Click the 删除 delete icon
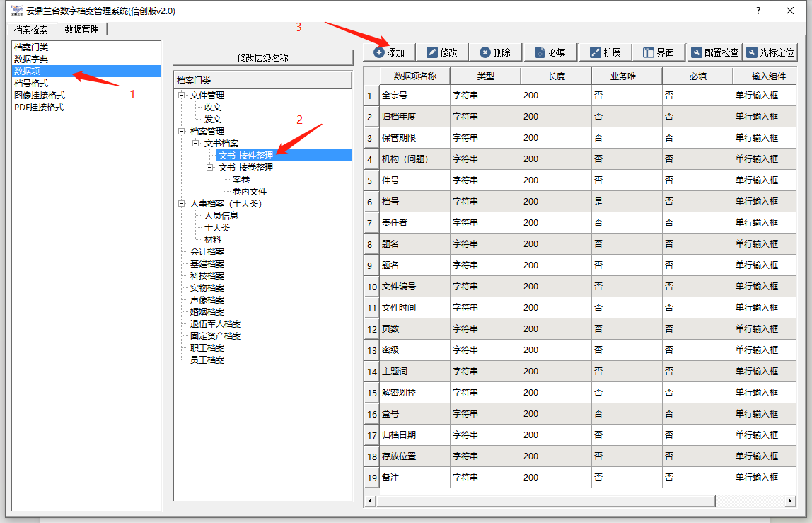The height and width of the screenshot is (523, 812). [485, 52]
